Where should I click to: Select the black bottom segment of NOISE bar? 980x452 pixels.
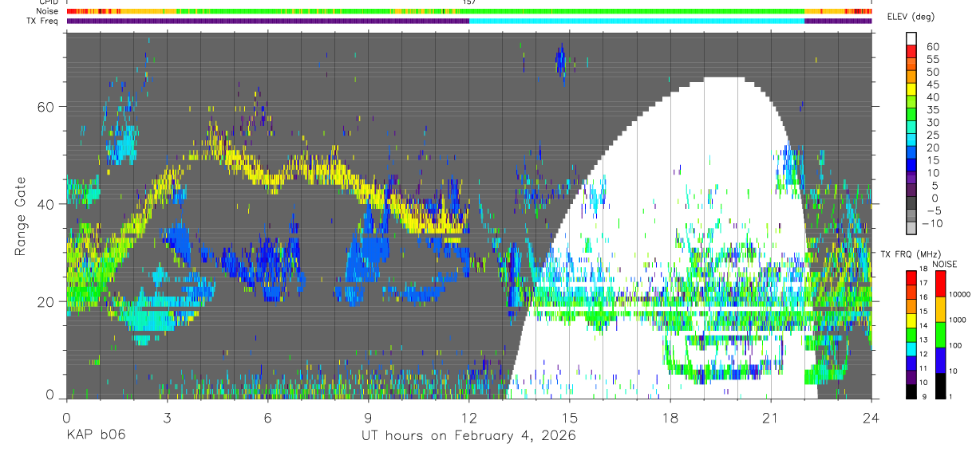(x=941, y=385)
